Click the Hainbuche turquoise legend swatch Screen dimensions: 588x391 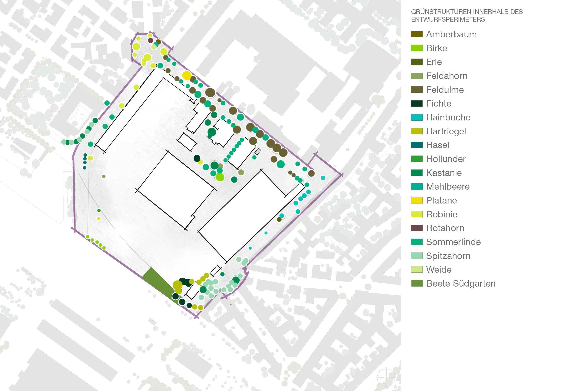pos(417,118)
